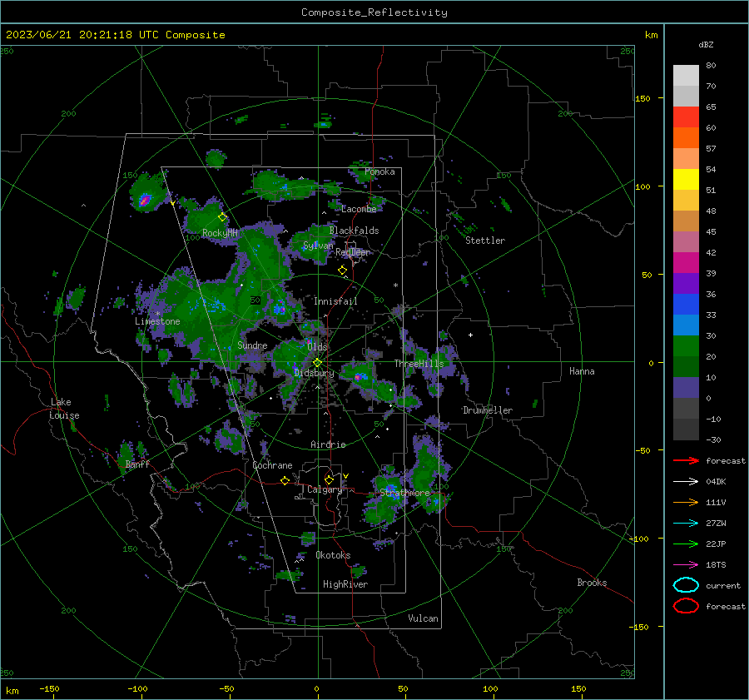
Task: Click the Strathmore label on the map
Action: point(404,492)
